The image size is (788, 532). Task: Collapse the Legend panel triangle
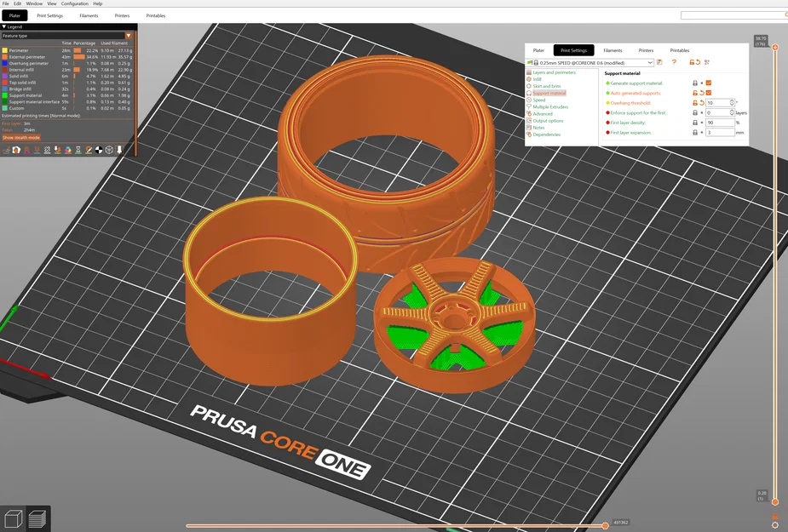point(4,26)
